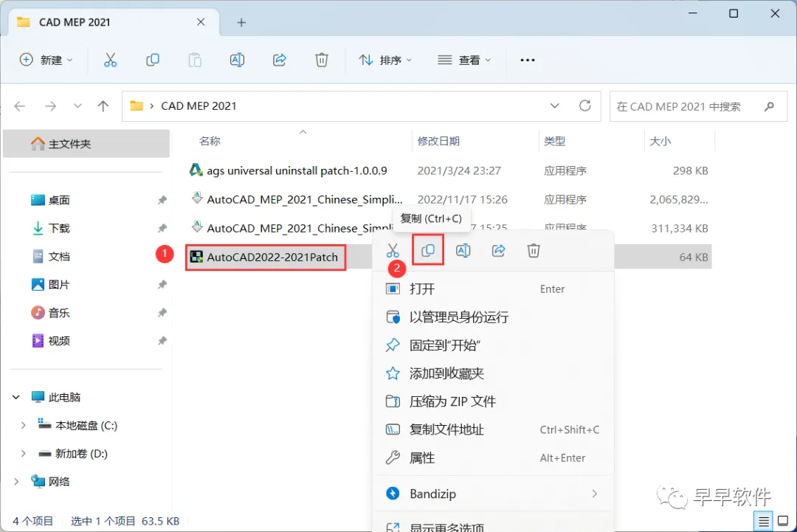Click Delete trash icon in the context menu

tap(534, 250)
